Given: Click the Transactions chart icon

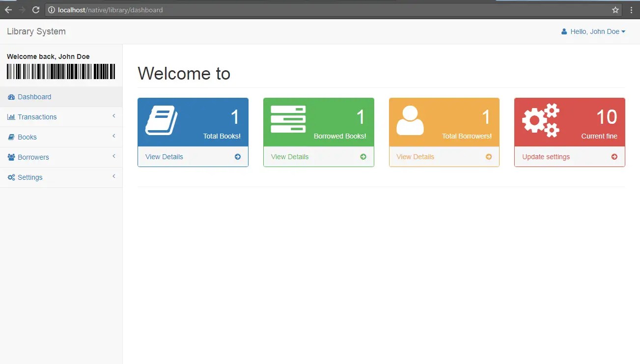Looking at the screenshot, I should point(12,117).
